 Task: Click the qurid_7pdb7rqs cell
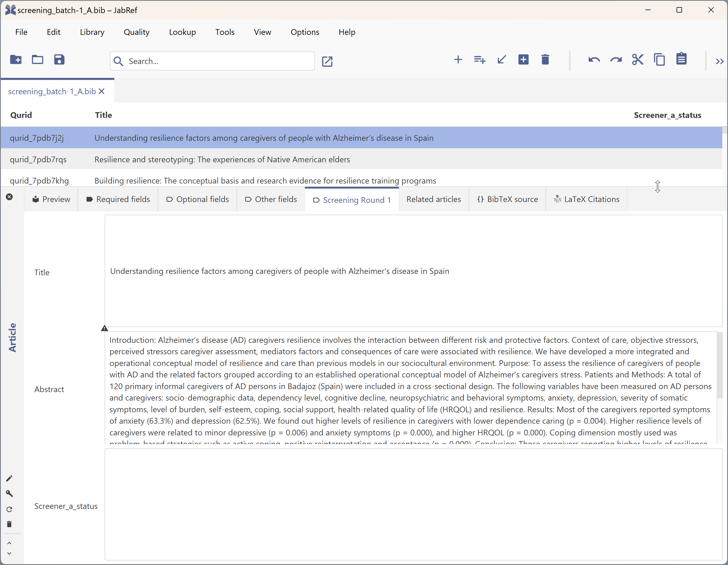38,160
